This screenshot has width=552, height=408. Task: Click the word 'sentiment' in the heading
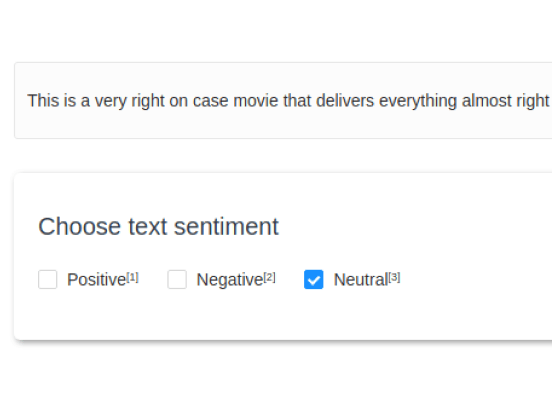227,226
